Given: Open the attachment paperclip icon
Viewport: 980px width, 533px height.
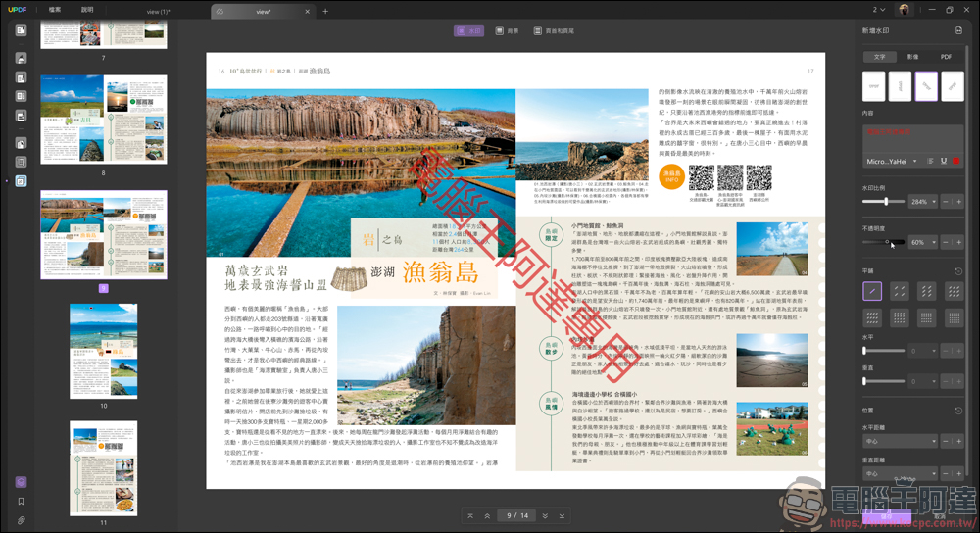Looking at the screenshot, I should 21,520.
